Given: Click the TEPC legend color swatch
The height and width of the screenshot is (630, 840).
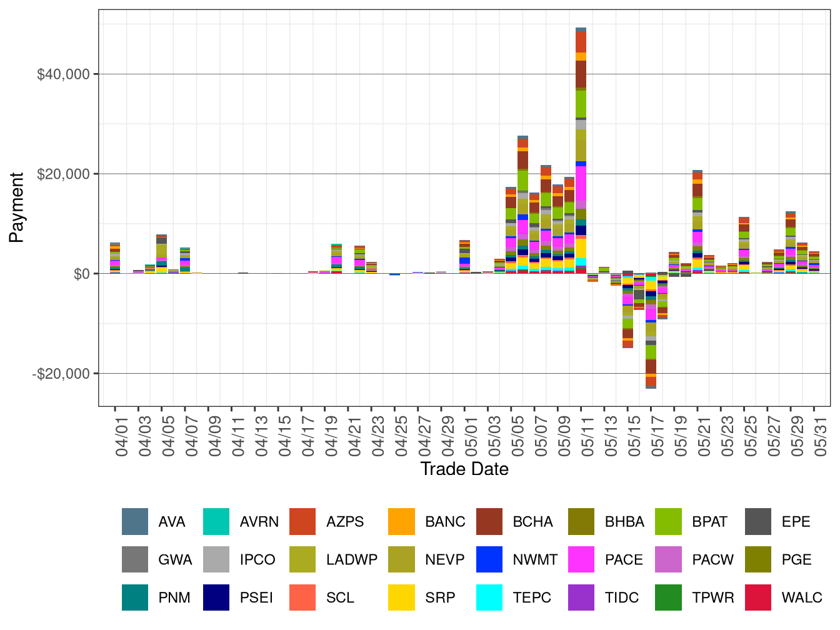Looking at the screenshot, I should [x=489, y=597].
